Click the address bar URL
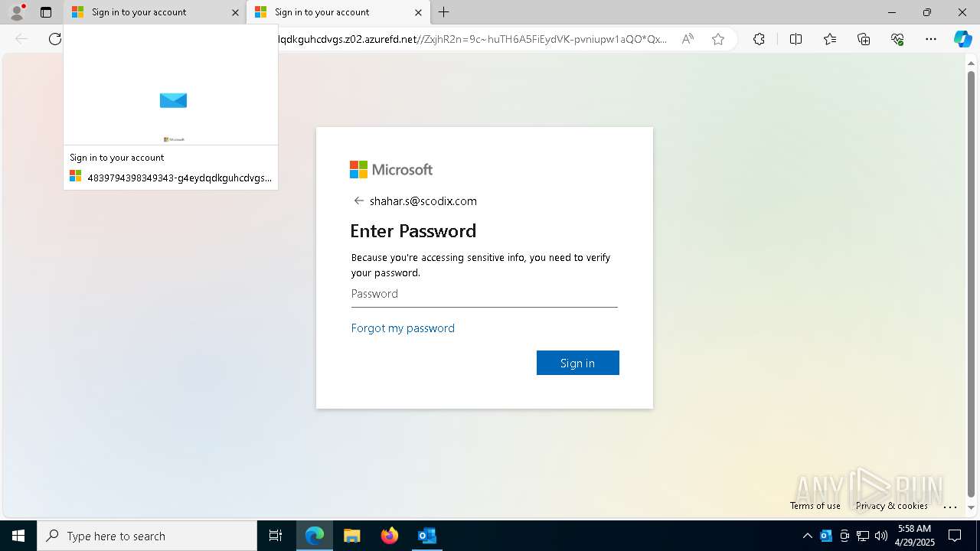 [472, 39]
